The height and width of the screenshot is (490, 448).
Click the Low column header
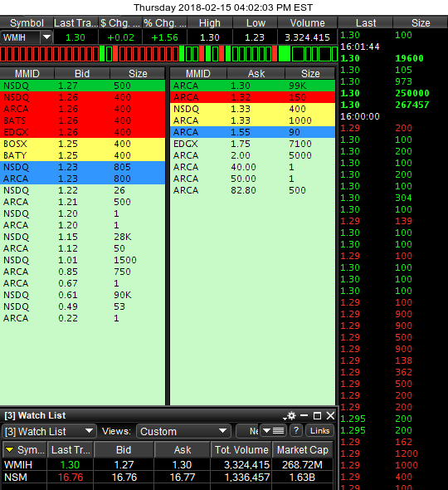tap(255, 22)
